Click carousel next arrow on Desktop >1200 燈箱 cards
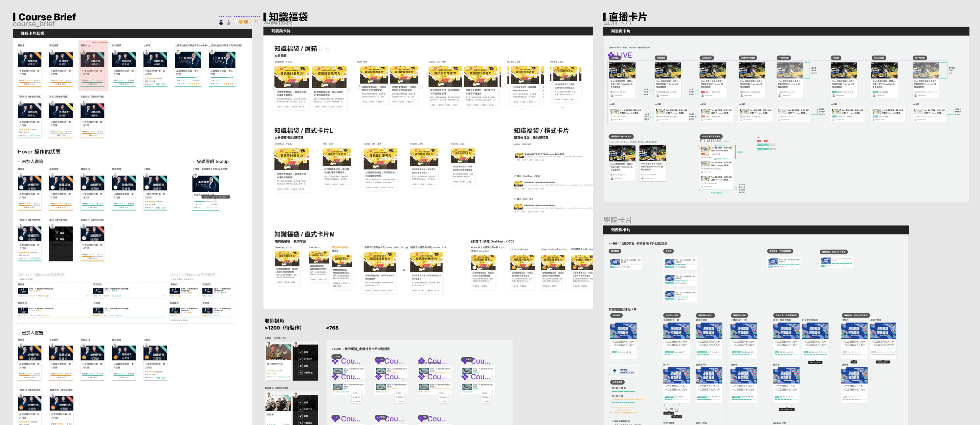 pos(349,88)
